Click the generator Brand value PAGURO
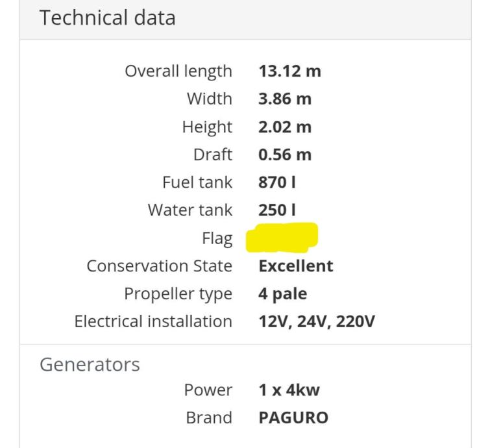The image size is (490, 448). tap(293, 418)
